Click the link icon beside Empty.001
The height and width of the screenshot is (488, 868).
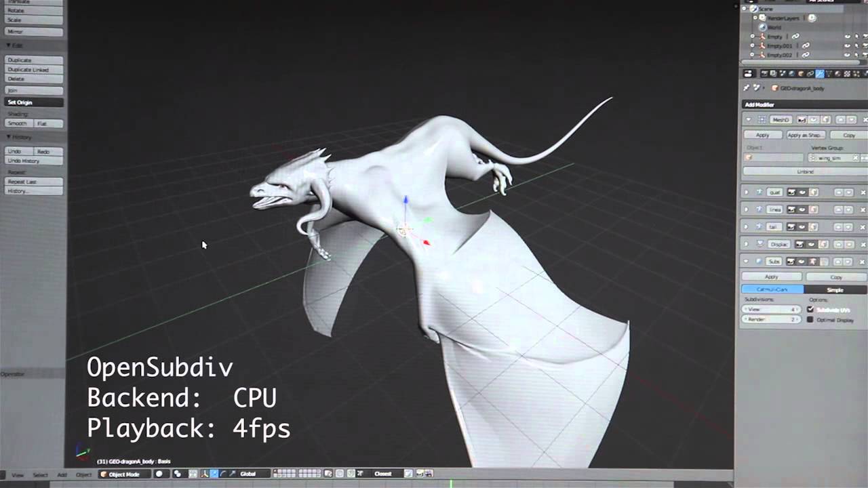click(x=806, y=45)
